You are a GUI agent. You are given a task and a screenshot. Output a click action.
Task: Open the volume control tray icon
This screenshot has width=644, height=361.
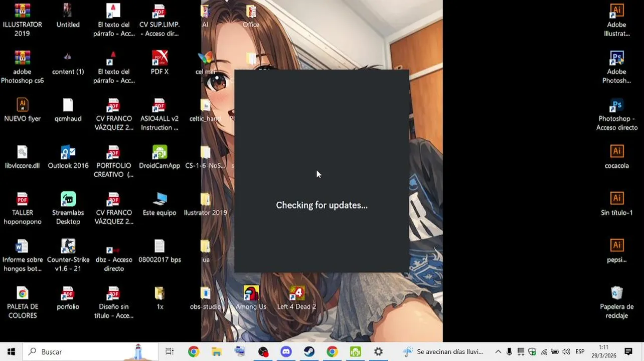[x=566, y=352]
